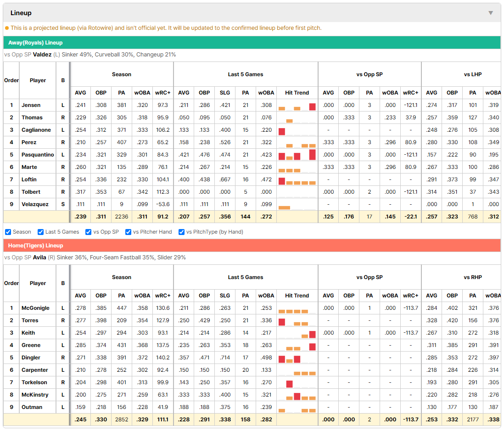Disable the vs Opp SP checkbox
The width and height of the screenshot is (504, 431).
pyautogui.click(x=89, y=232)
